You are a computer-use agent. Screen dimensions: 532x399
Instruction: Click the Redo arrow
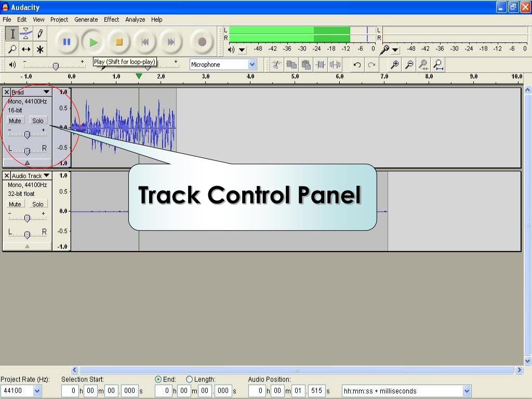point(371,64)
